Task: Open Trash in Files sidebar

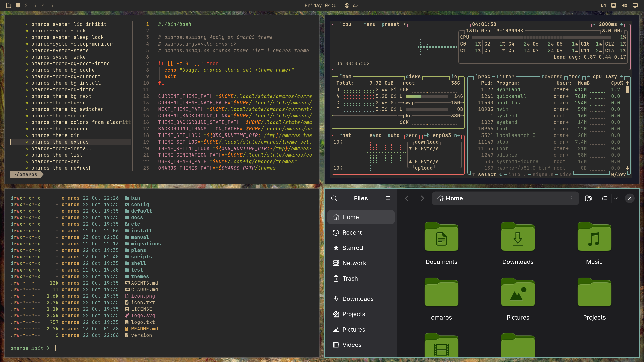Action: click(x=361, y=279)
